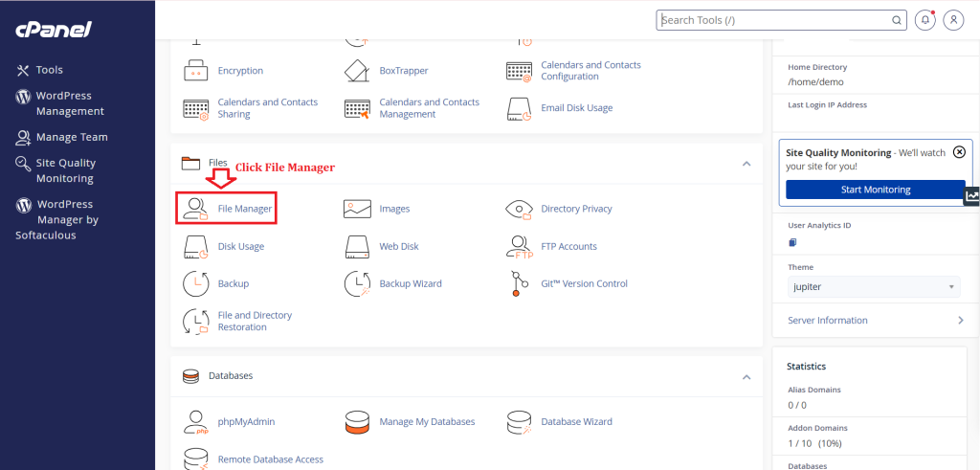This screenshot has height=470, width=980.
Task: Click the cPanel logo
Action: [x=54, y=29]
